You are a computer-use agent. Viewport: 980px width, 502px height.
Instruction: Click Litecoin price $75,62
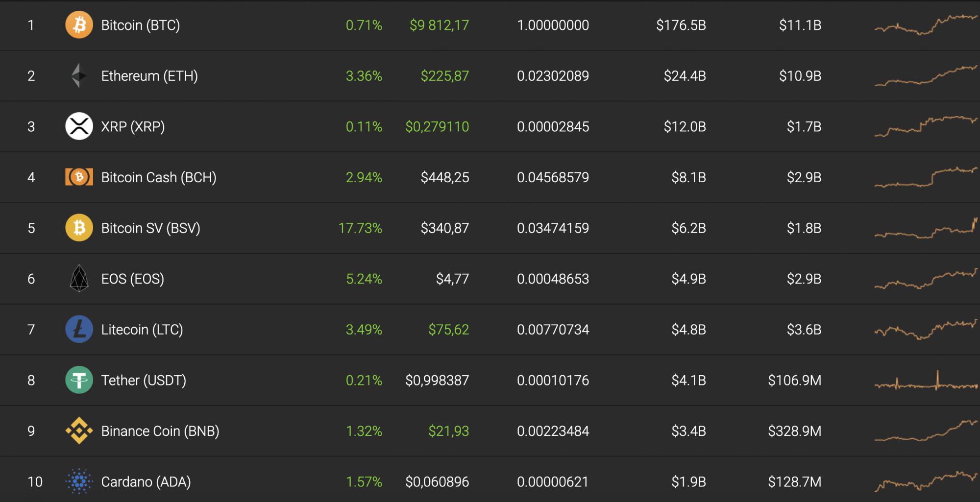click(449, 330)
